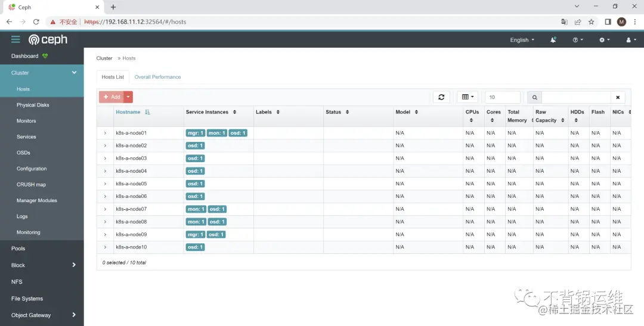The image size is (644, 326).
Task: Open the notifications bell
Action: [553, 40]
